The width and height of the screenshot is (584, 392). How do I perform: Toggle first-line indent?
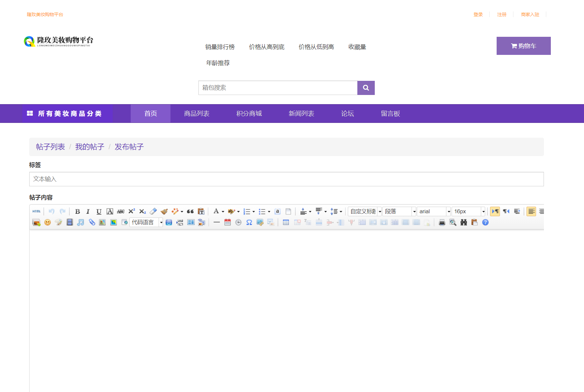pyautogui.click(x=517, y=211)
